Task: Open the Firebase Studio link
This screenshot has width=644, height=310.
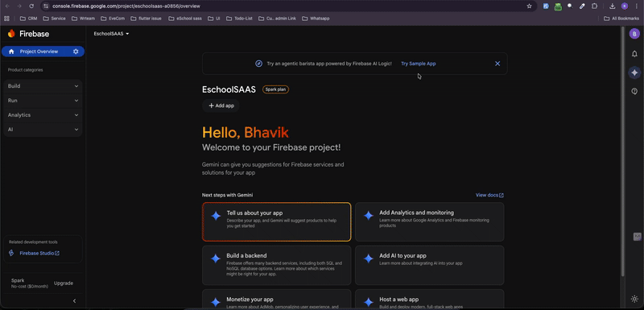Action: (39, 254)
